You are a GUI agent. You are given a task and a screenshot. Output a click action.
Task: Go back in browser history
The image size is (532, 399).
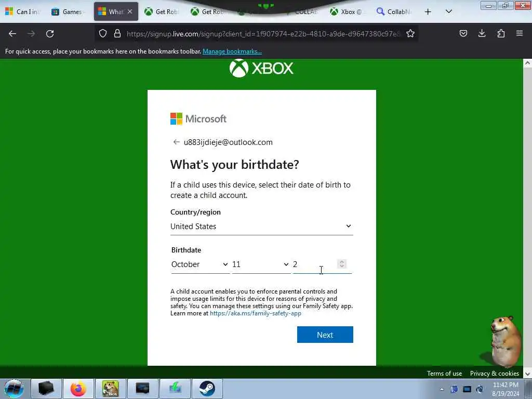tap(12, 34)
